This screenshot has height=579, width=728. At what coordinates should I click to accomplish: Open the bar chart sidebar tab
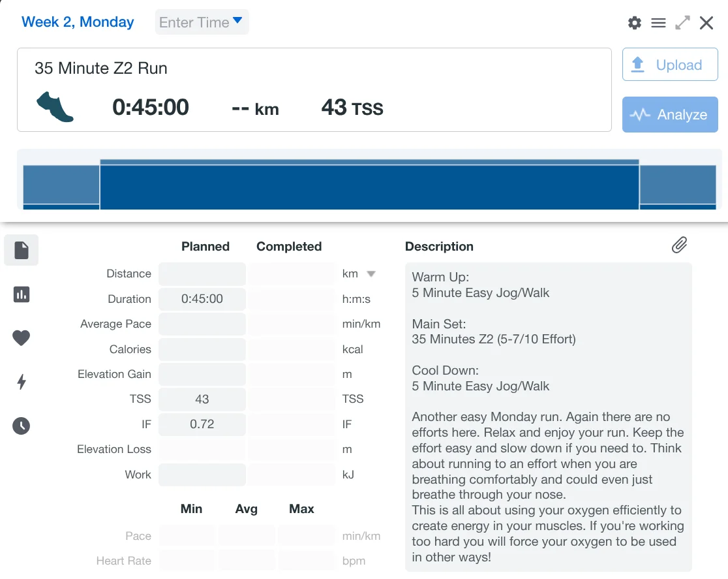[x=22, y=294]
